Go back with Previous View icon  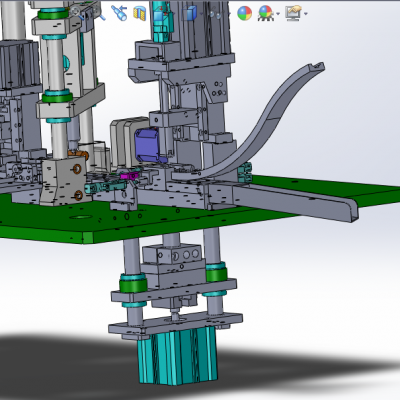click(x=119, y=13)
